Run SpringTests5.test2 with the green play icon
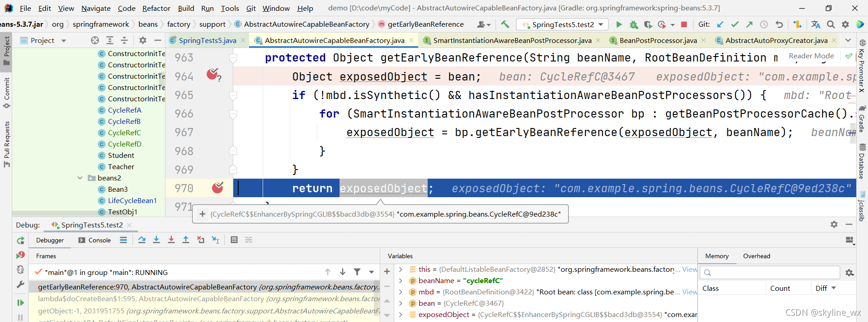 coord(619,24)
